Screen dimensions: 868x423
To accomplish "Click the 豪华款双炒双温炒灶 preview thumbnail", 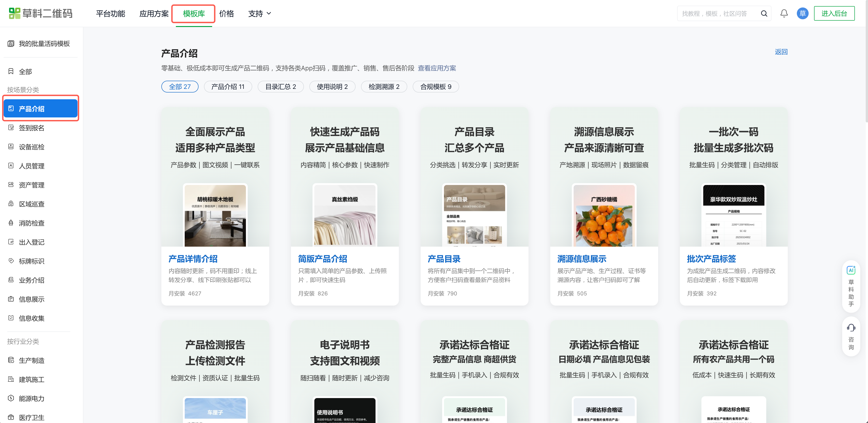I will [734, 215].
